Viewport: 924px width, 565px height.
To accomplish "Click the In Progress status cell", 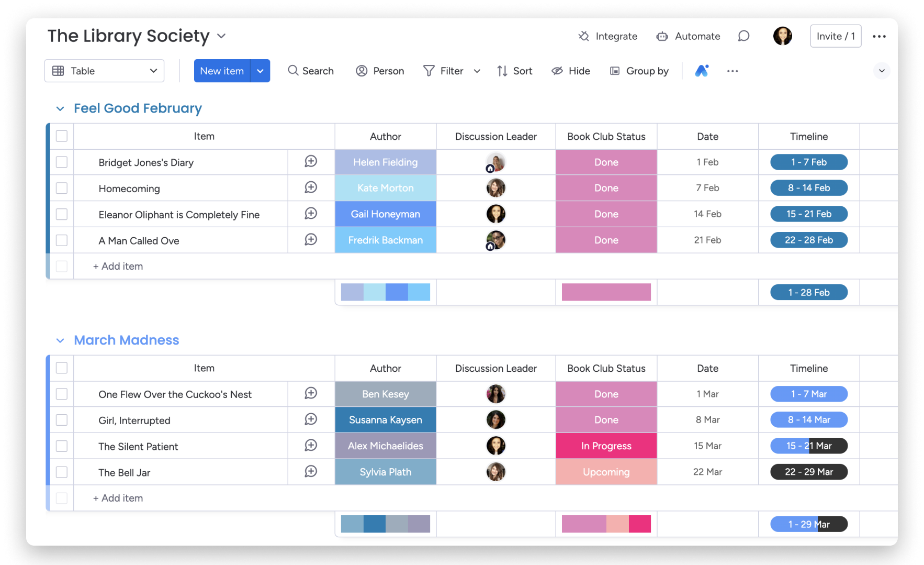I will (606, 446).
